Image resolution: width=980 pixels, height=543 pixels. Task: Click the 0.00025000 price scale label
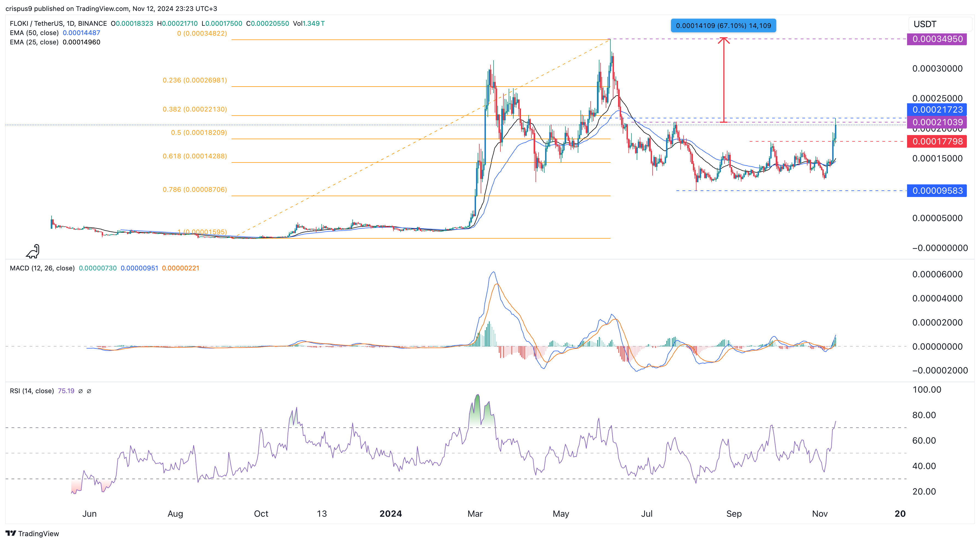click(937, 98)
